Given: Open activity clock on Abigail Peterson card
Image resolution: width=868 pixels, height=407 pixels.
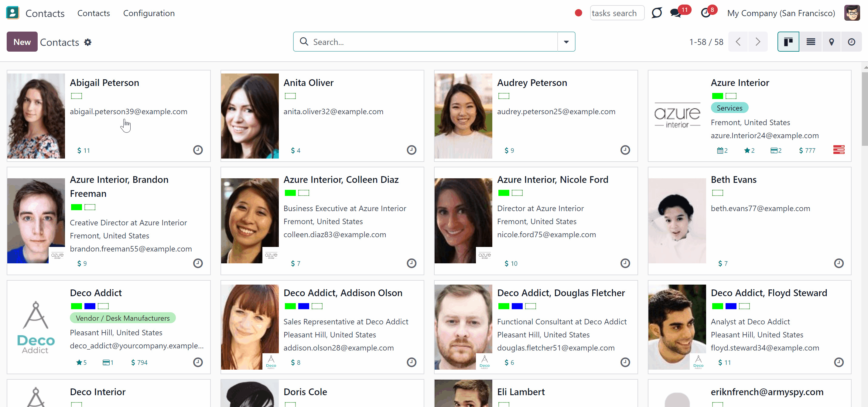Looking at the screenshot, I should pyautogui.click(x=198, y=150).
